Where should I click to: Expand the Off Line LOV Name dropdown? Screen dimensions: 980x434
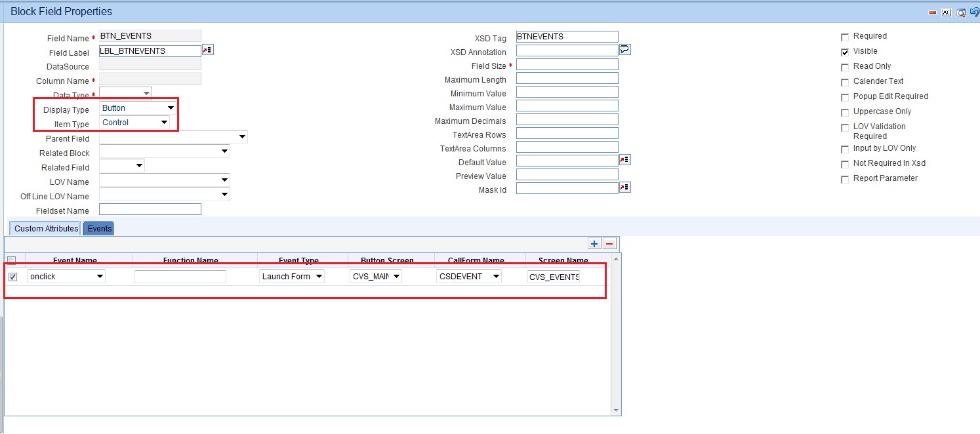click(x=165, y=195)
